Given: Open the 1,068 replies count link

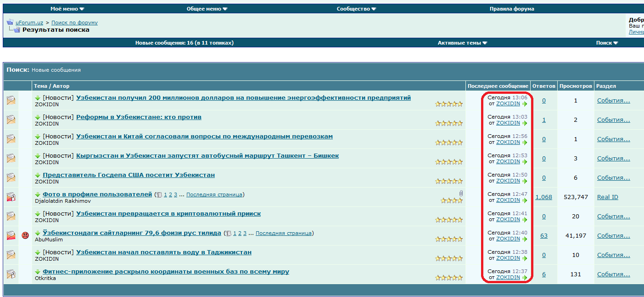Looking at the screenshot, I should coord(543,197).
